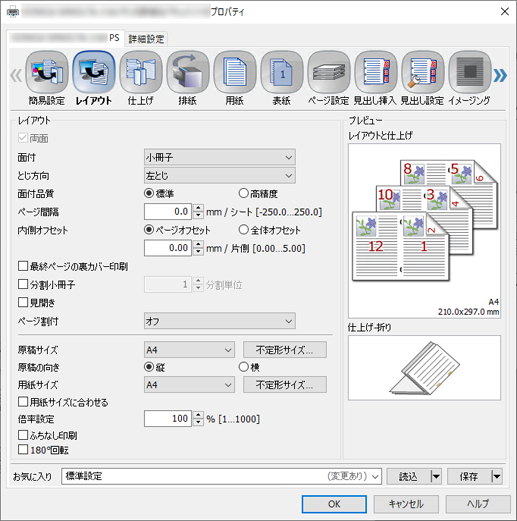Enable 180°回転 checkbox
This screenshot has height=521, width=517.
[23, 450]
